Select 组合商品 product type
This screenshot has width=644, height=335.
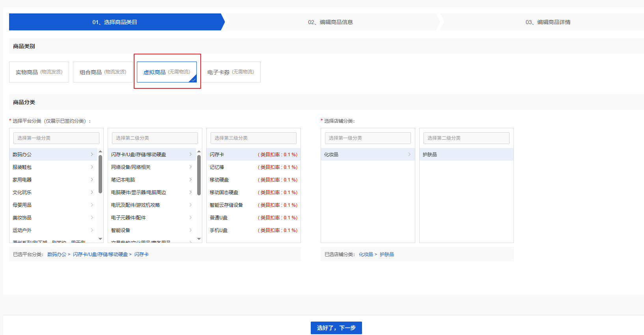(103, 72)
